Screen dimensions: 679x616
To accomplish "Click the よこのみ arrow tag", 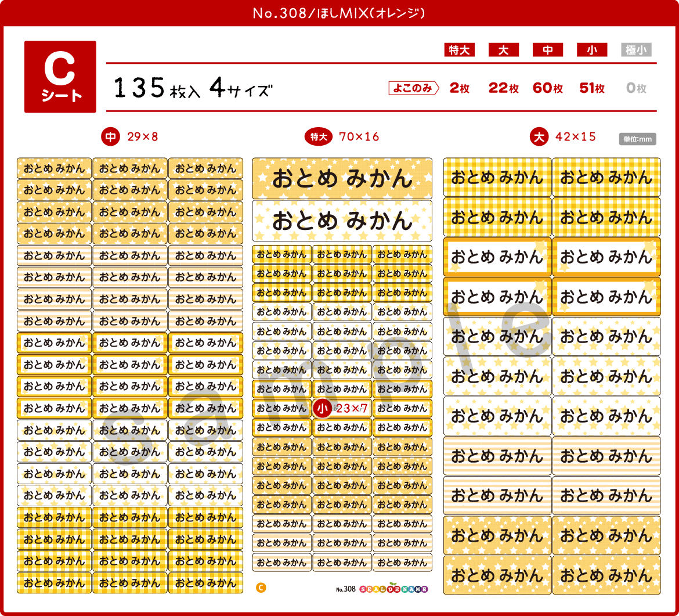I will (414, 88).
